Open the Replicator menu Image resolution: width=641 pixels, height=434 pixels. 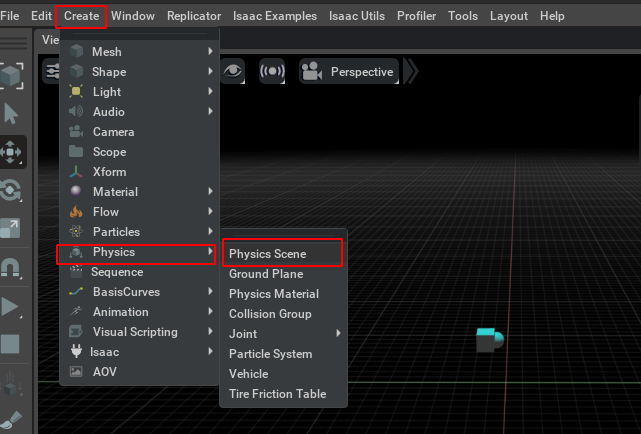tap(194, 16)
